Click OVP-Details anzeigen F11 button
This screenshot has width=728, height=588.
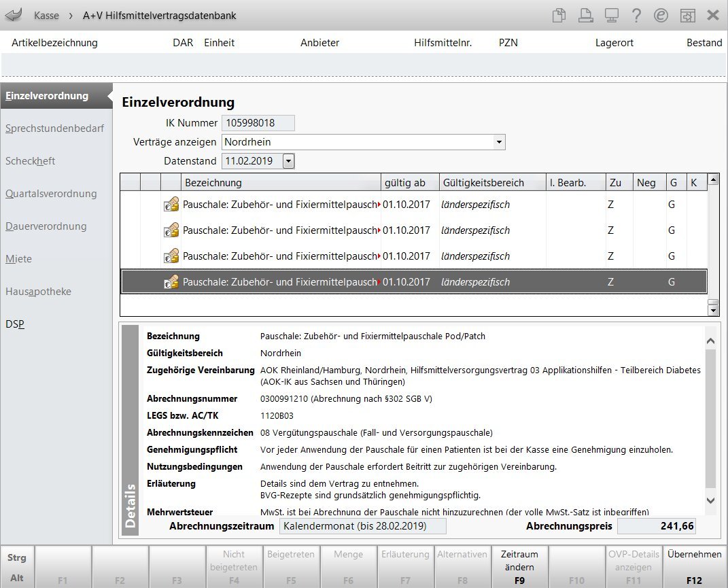634,567
